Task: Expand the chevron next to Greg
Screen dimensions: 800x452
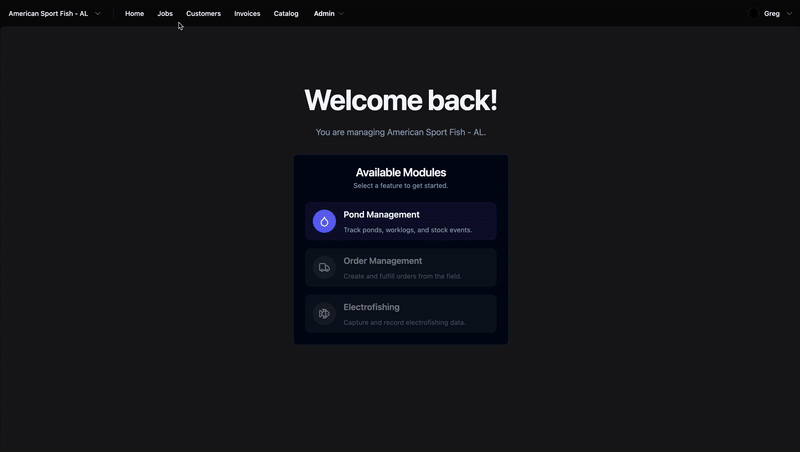Action: pos(788,14)
